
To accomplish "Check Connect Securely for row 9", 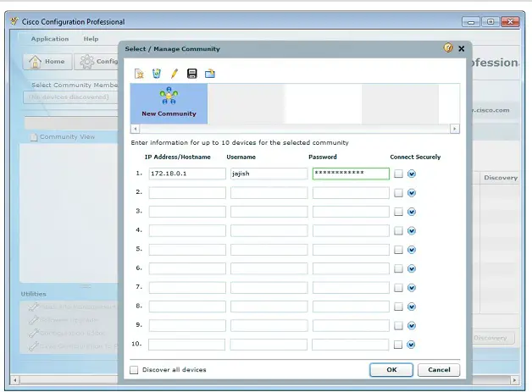I will (x=399, y=326).
